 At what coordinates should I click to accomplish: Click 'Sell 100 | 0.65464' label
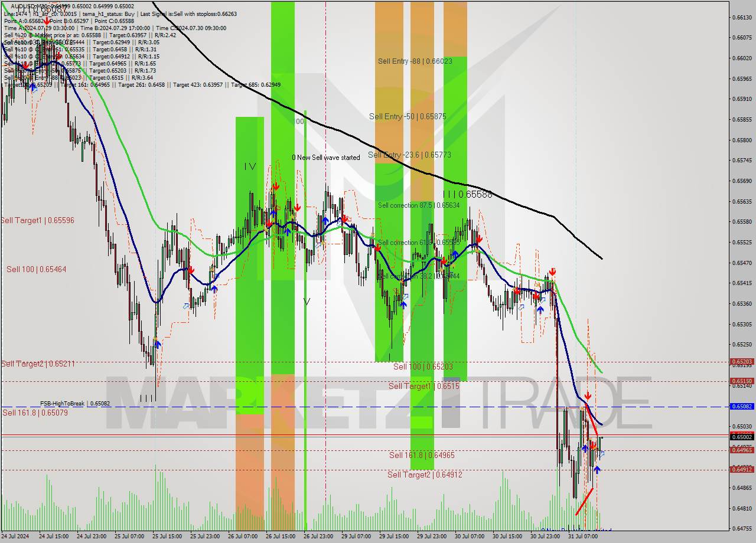click(37, 269)
